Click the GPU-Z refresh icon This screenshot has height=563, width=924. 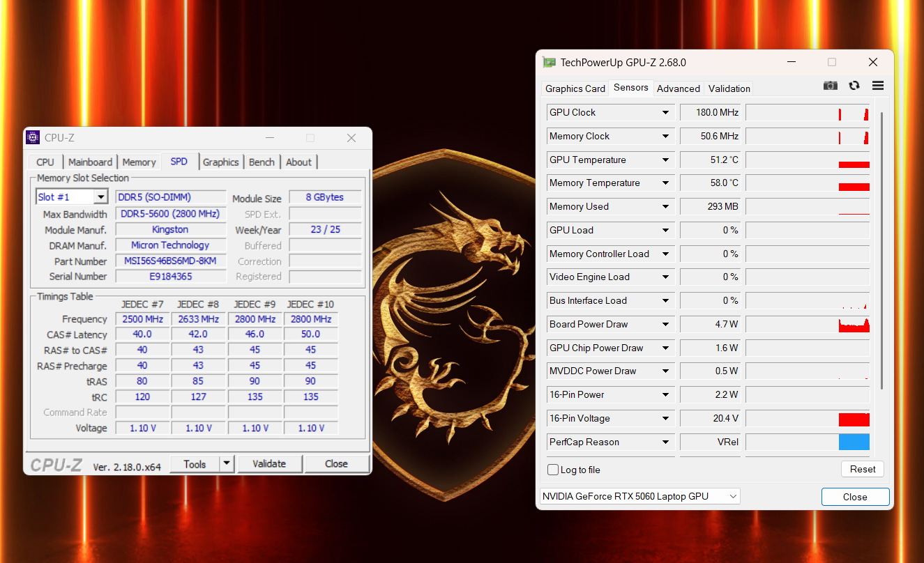pos(854,86)
